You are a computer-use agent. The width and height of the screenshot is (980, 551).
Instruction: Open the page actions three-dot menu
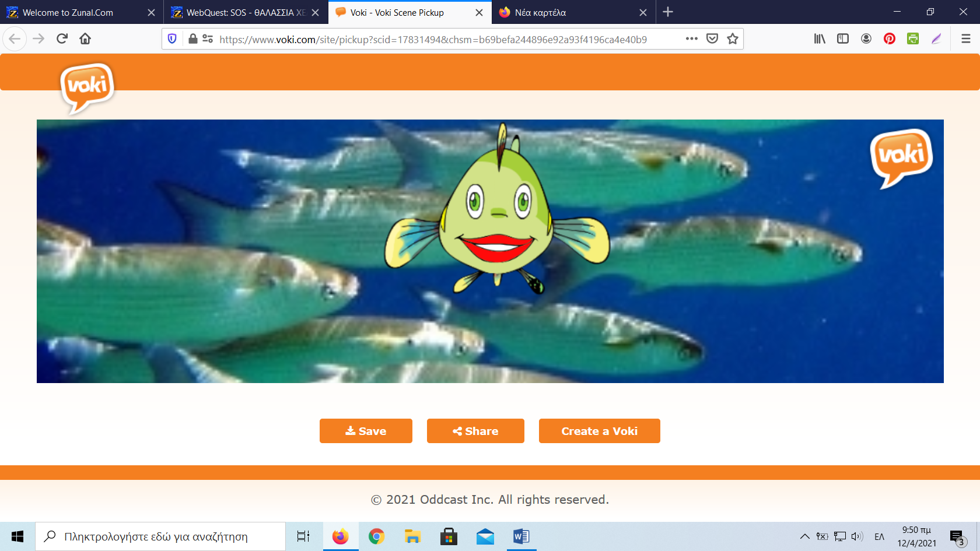pyautogui.click(x=692, y=39)
